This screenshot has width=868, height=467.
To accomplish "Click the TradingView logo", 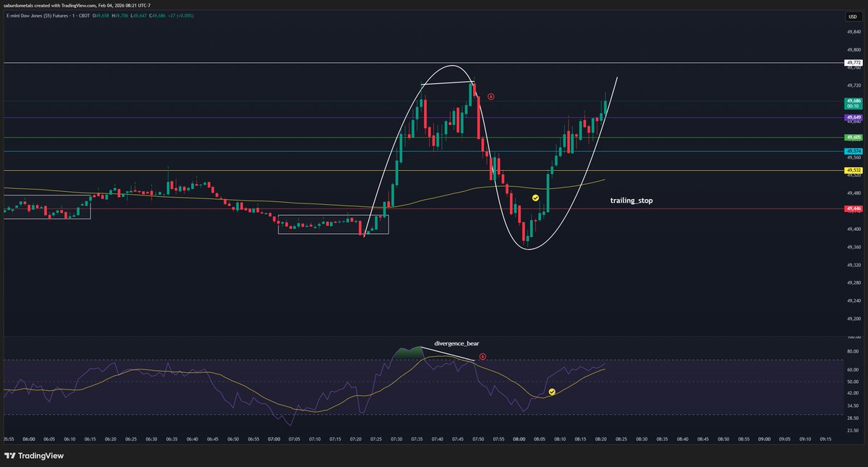I will (x=34, y=455).
